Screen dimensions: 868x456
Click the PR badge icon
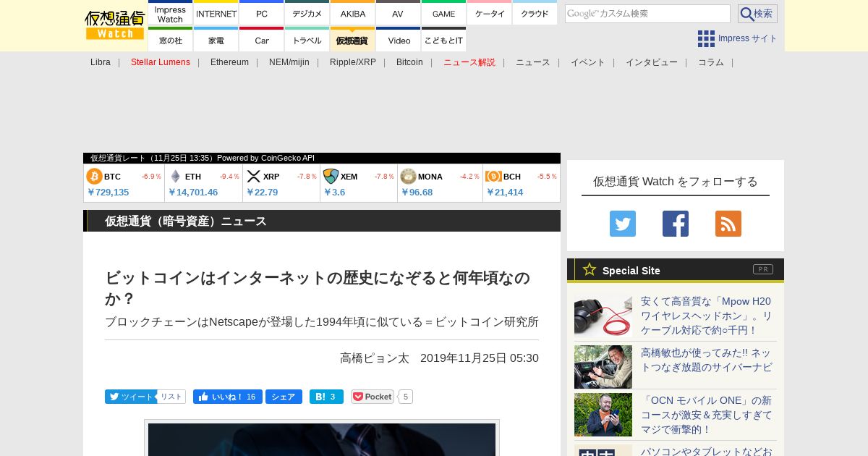[x=762, y=269]
